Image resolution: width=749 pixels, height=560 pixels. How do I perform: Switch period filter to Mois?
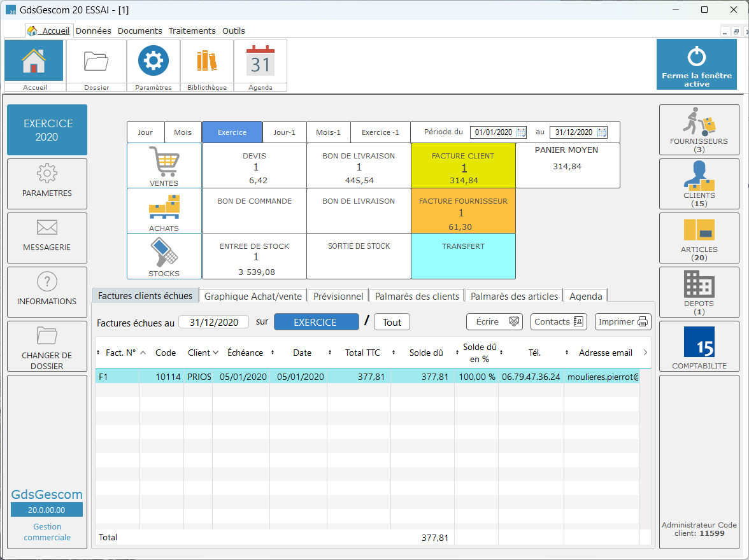pyautogui.click(x=183, y=132)
